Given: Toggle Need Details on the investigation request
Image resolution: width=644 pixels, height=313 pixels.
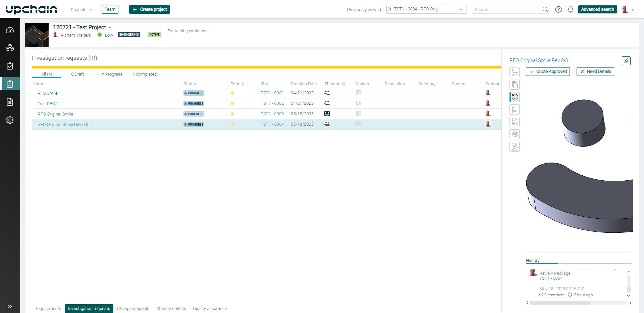Looking at the screenshot, I should pos(595,72).
